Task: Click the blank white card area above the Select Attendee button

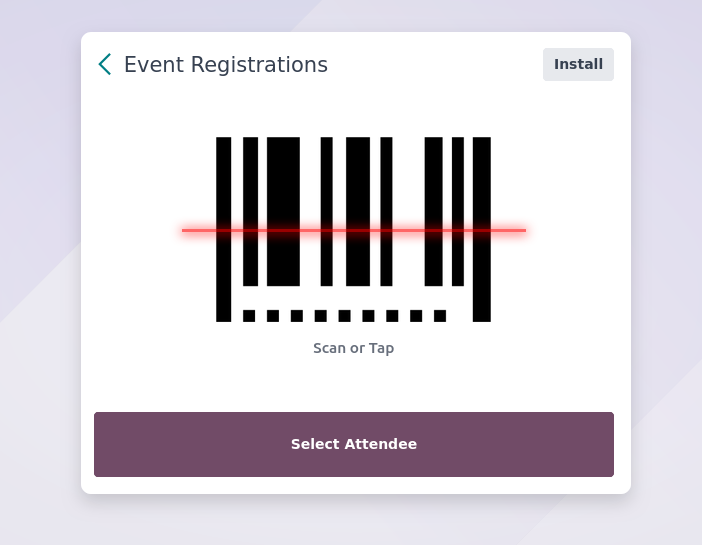Action: pos(353,385)
